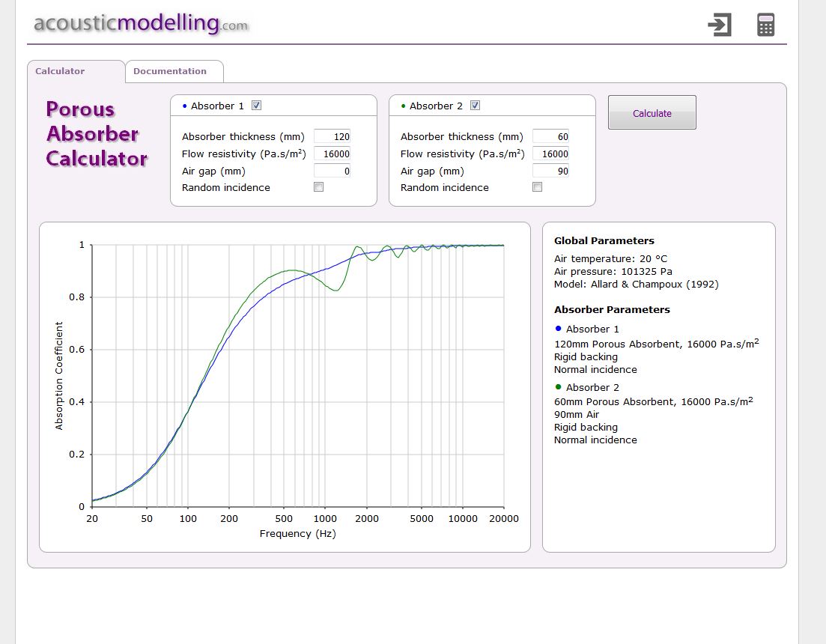Click the 'Frequency (Hz)' axis label
Image resolution: width=826 pixels, height=644 pixels.
point(297,533)
